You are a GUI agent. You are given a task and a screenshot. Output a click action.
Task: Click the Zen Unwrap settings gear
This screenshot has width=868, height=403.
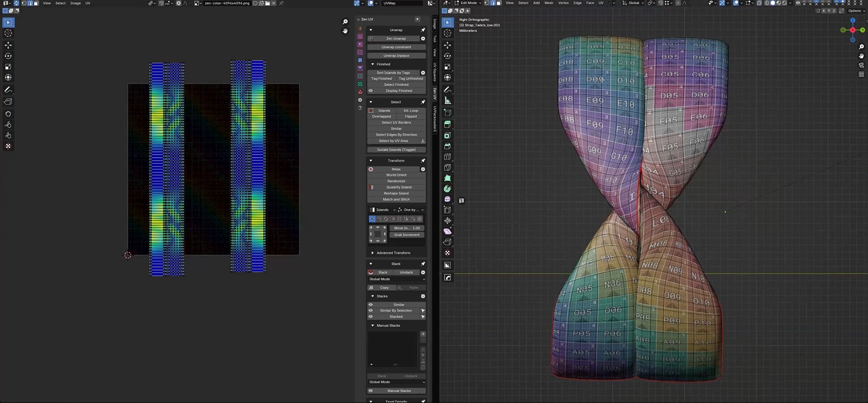click(x=423, y=39)
